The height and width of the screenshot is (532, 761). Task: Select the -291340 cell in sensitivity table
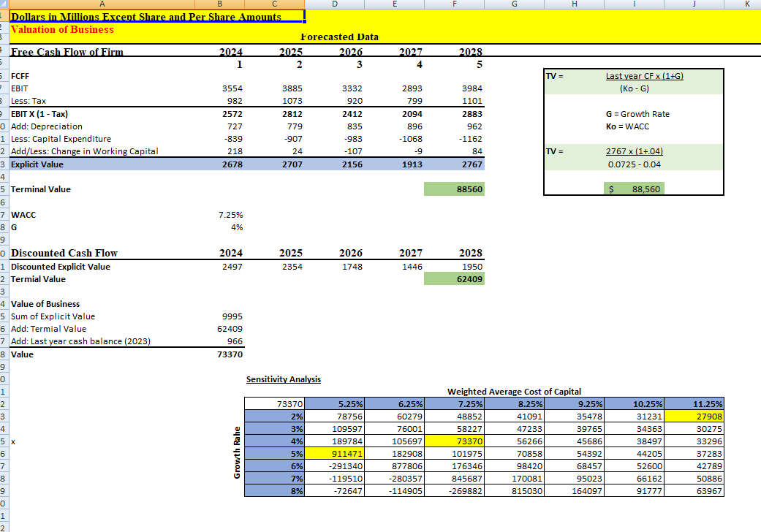pos(337,466)
